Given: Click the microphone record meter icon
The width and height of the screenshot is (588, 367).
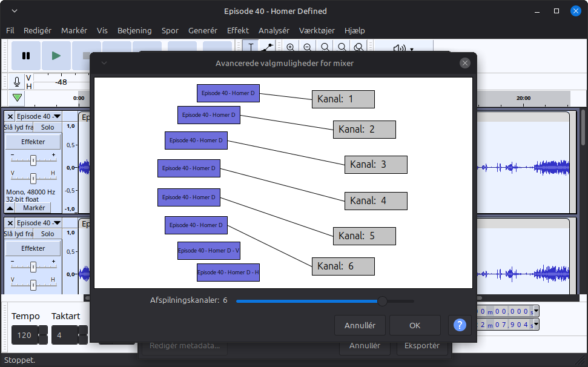Looking at the screenshot, I should [17, 82].
